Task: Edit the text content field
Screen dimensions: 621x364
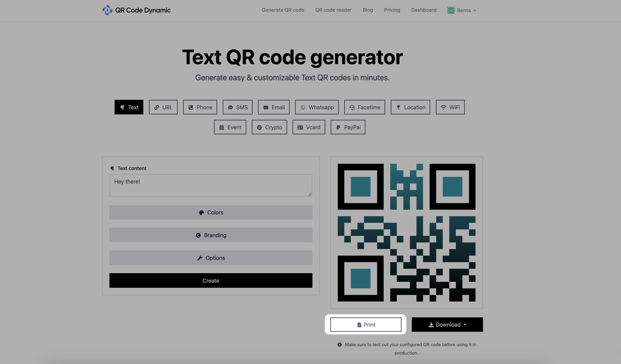Action: point(211,185)
